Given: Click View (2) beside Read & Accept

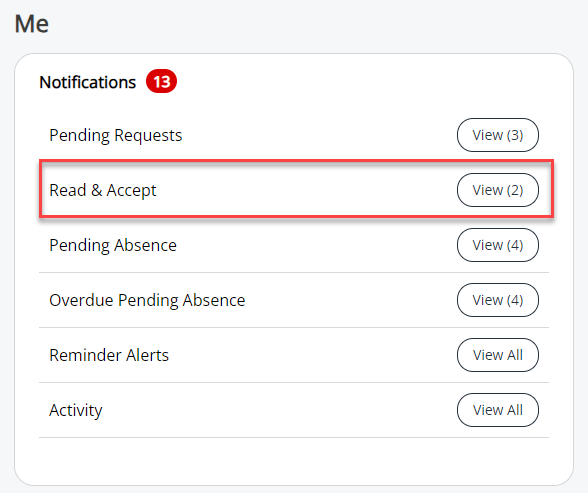Looking at the screenshot, I should [498, 190].
